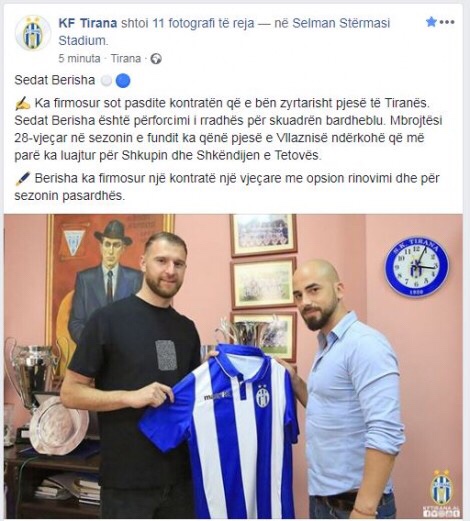Click the Tirana location tag below the page name

[x=126, y=59]
